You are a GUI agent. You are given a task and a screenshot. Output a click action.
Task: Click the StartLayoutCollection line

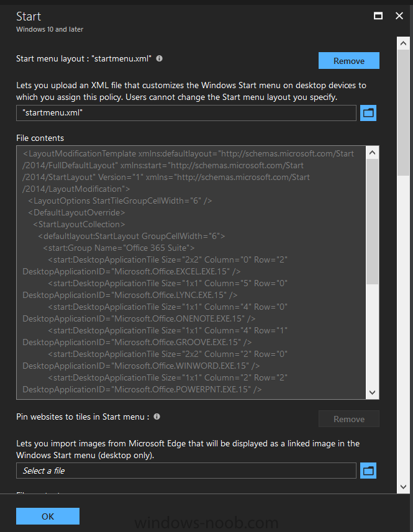tap(79, 224)
